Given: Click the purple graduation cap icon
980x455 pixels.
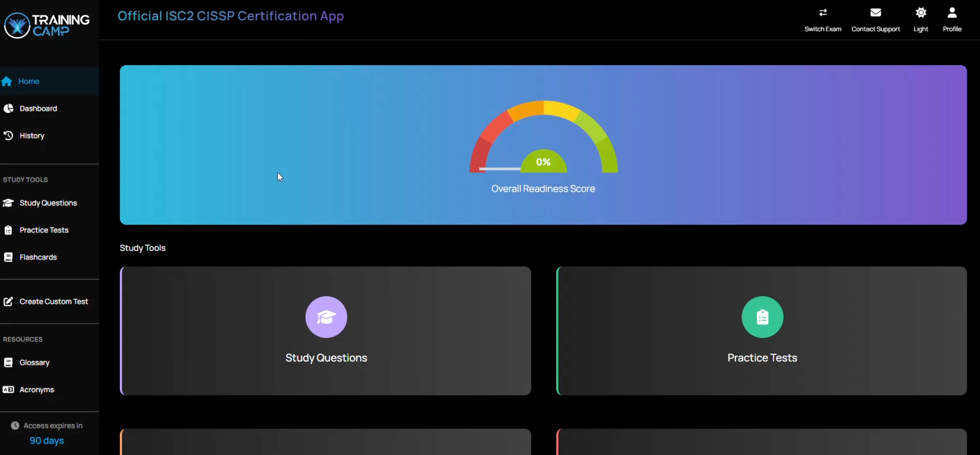Looking at the screenshot, I should pyautogui.click(x=326, y=317).
